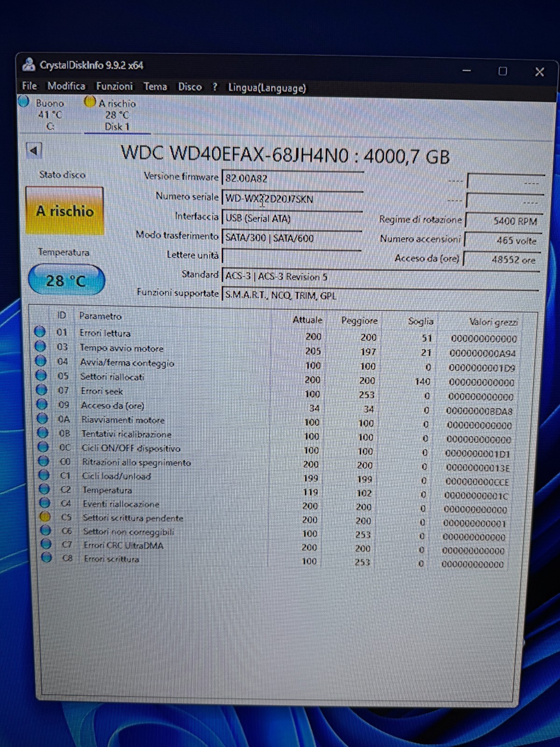Click the status dot for Eventi riallocazione
560x747 pixels.
(x=45, y=502)
